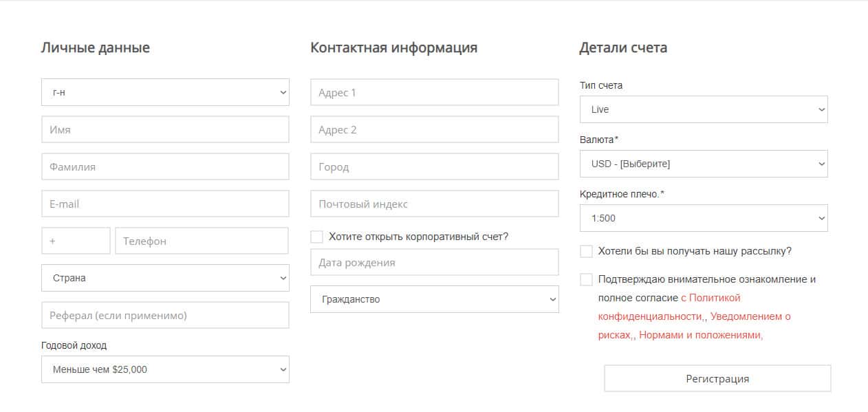Click the Дата рождения field

[434, 262]
